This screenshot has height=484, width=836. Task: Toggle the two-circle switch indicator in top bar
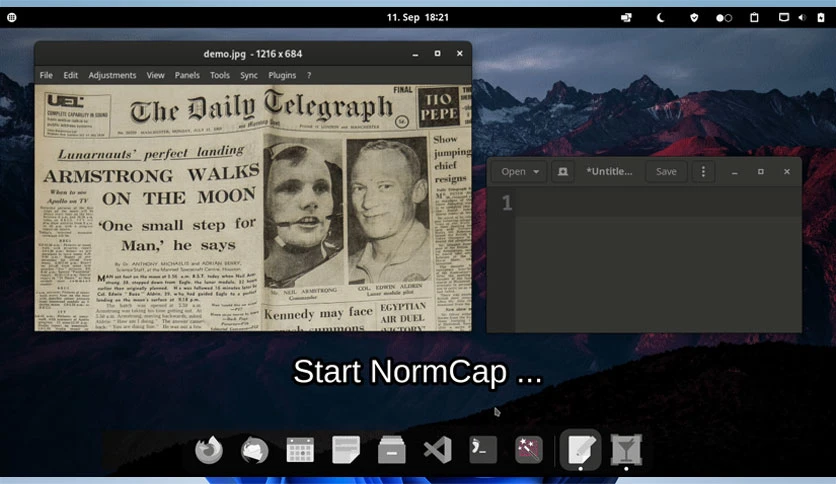(x=724, y=18)
